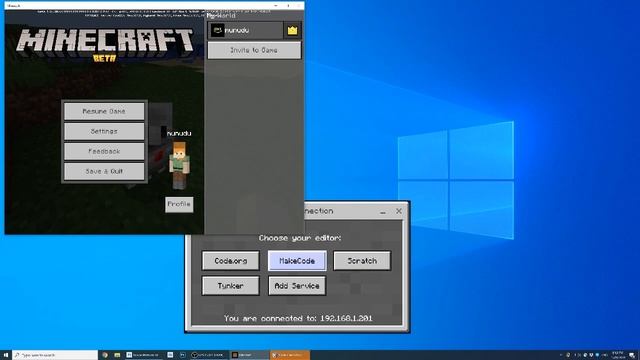Choose the Code.org editor

(231, 260)
